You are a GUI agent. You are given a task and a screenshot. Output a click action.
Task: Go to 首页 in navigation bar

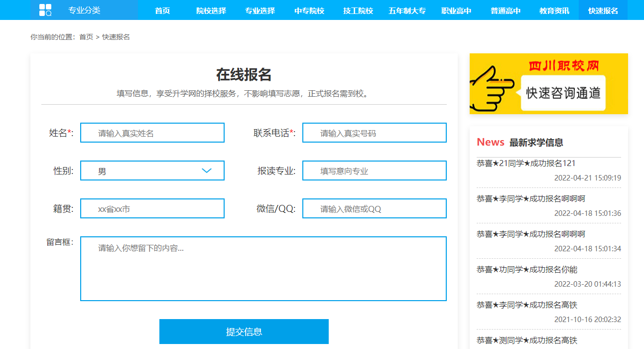coord(162,10)
